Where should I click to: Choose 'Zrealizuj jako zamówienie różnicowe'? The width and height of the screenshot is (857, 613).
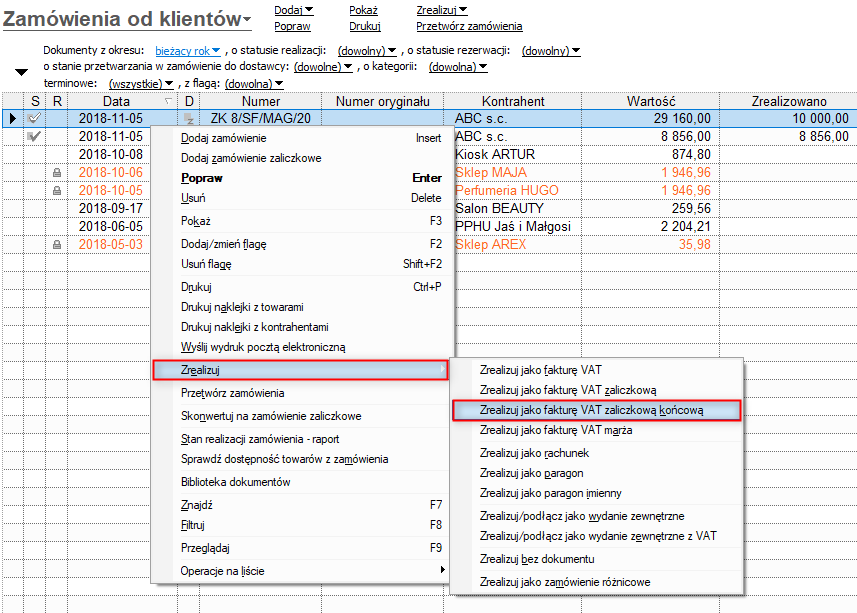[596, 582]
